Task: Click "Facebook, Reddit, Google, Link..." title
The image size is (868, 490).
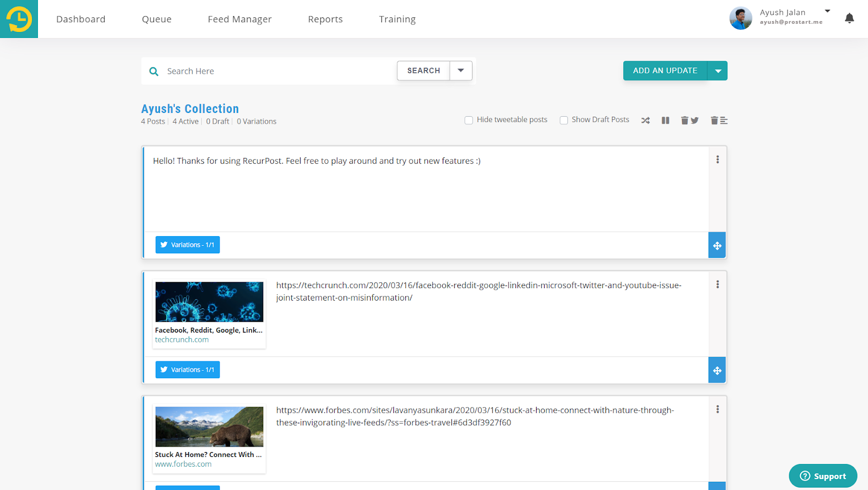Action: [209, 330]
